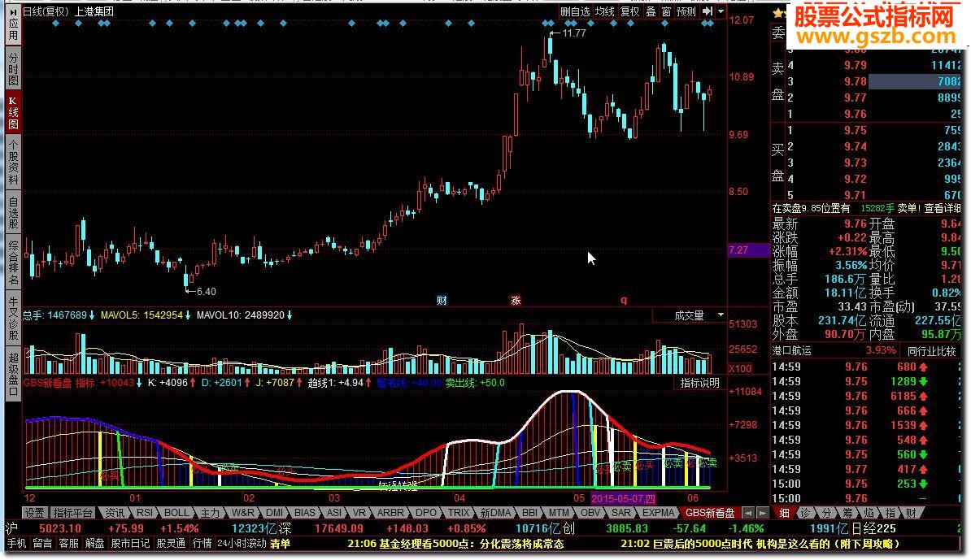Select the 财 tab in the right panel
971x560 pixels.
click(912, 513)
